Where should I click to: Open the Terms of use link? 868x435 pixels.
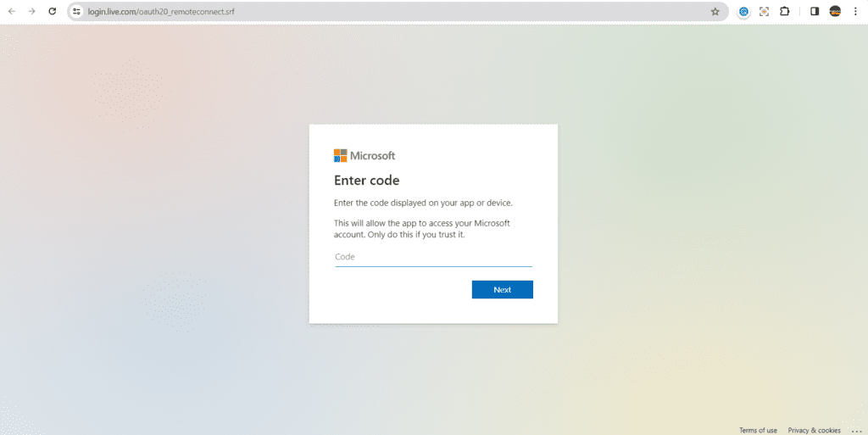(758, 430)
